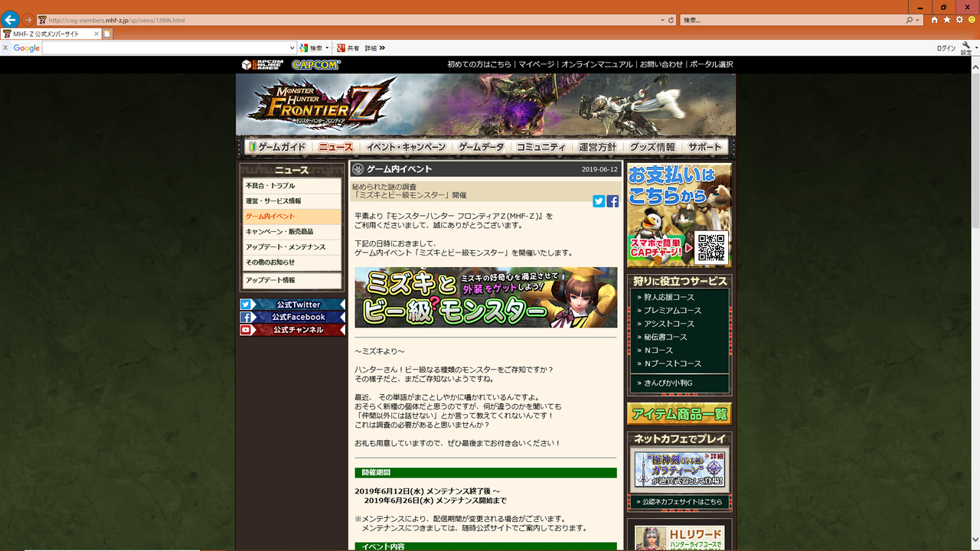This screenshot has height=551, width=980.
Task: Open a new tab with the blank tab button
Action: pyautogui.click(x=108, y=34)
